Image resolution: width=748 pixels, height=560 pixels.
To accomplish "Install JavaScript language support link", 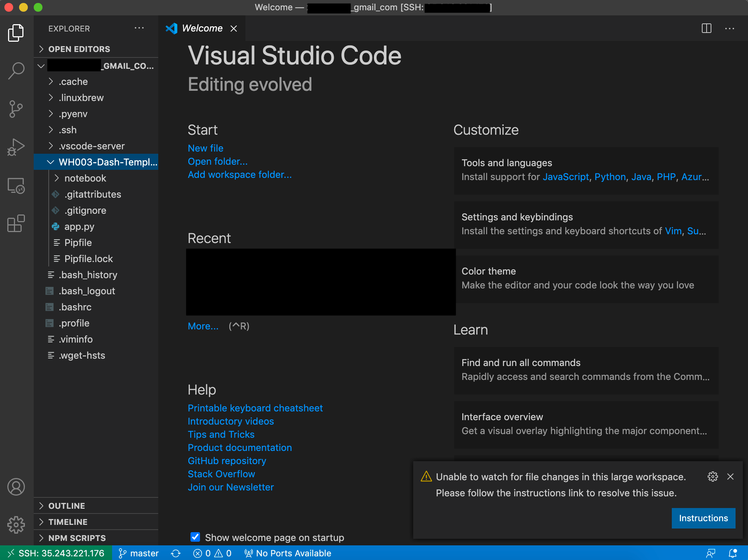I will (566, 177).
